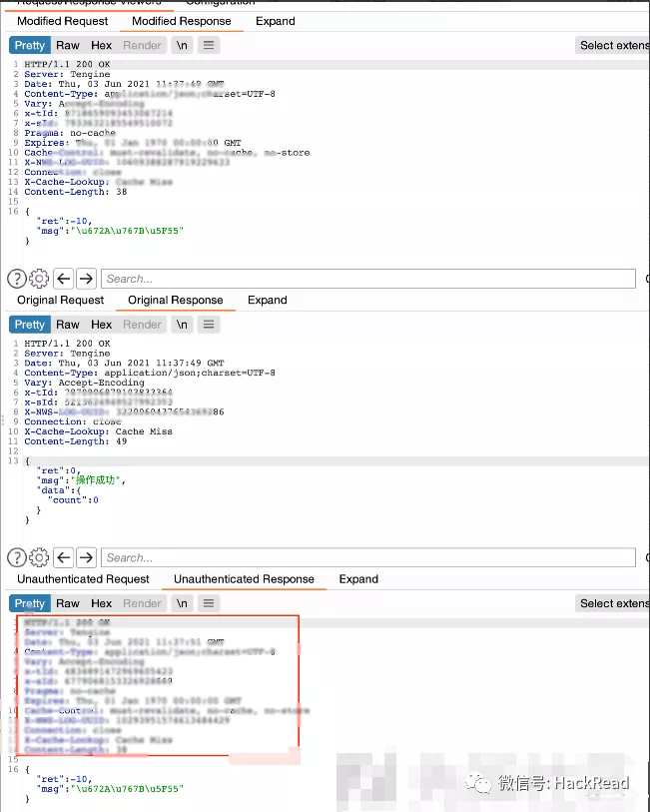Select the Modified Response tab
The height and width of the screenshot is (812, 650).
182,21
